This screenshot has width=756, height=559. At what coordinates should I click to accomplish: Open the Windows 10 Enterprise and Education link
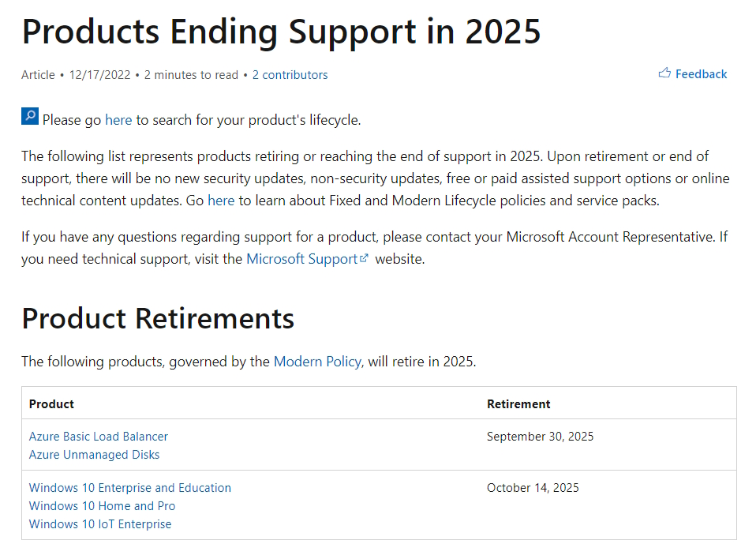point(129,487)
